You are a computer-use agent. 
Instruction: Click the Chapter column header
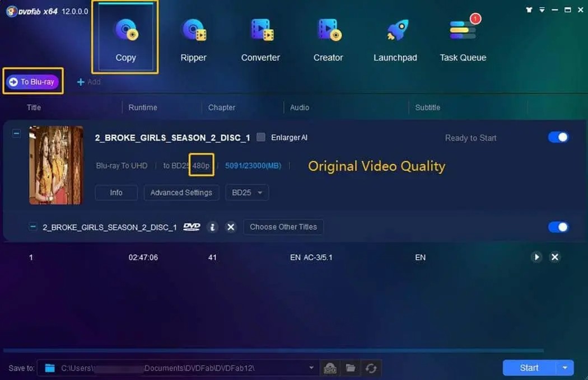222,107
